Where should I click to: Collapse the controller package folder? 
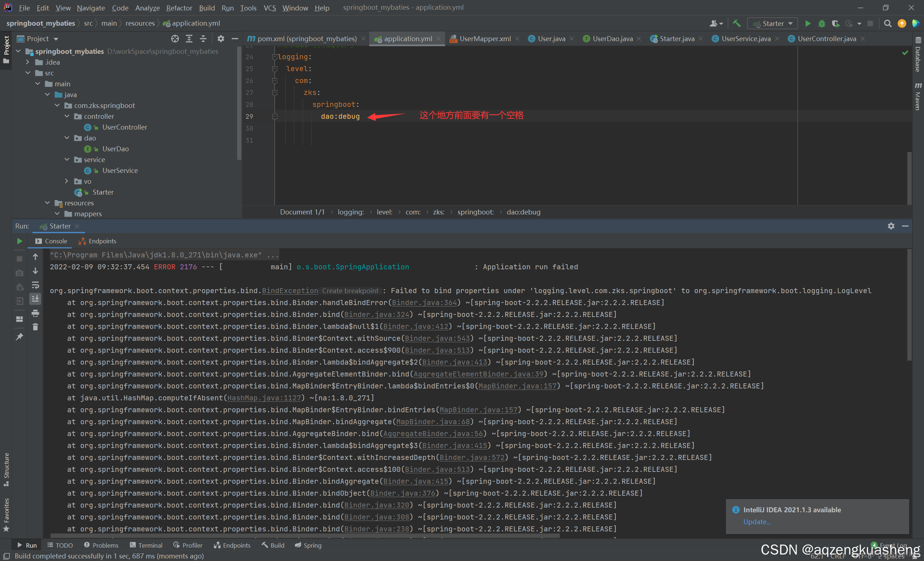click(67, 116)
